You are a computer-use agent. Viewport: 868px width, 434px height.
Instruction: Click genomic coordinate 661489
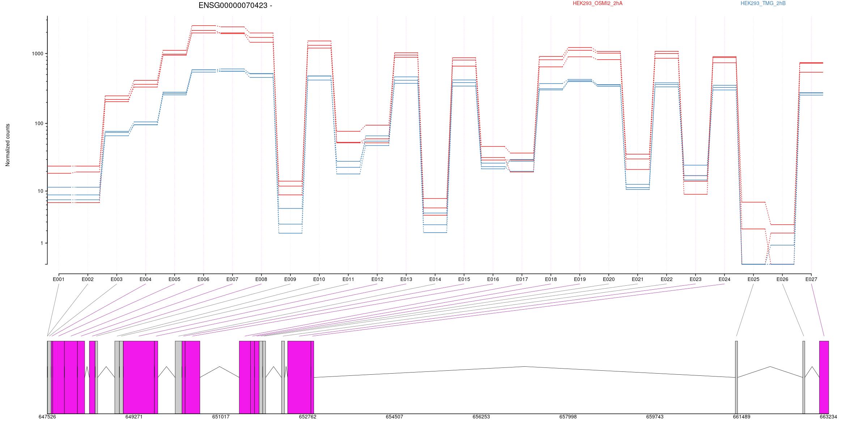(741, 417)
